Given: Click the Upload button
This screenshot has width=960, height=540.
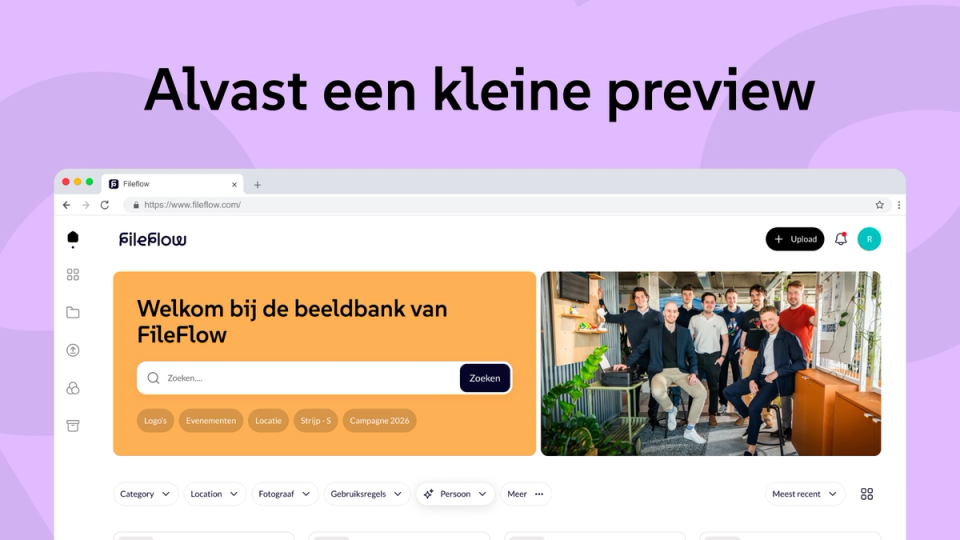Looking at the screenshot, I should tap(795, 239).
